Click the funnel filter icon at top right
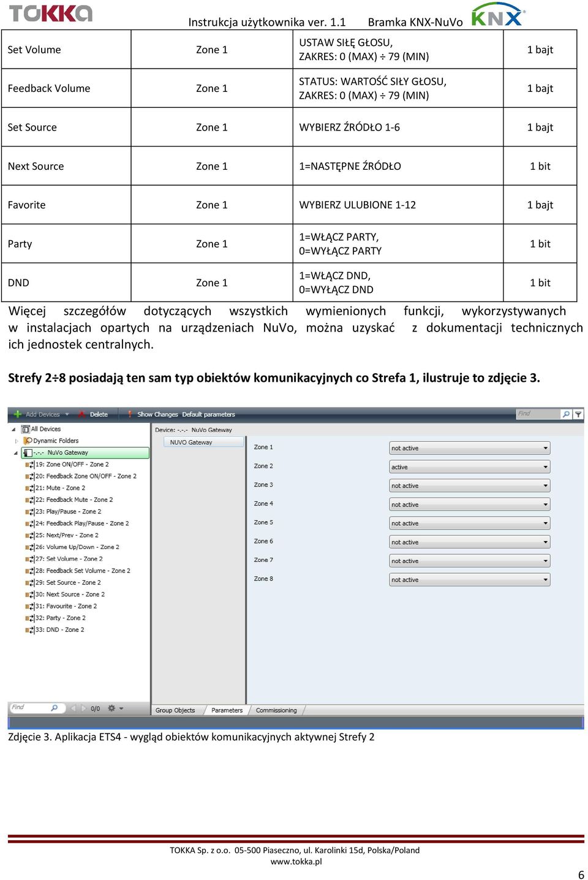This screenshot has height=880, width=588. click(x=578, y=414)
